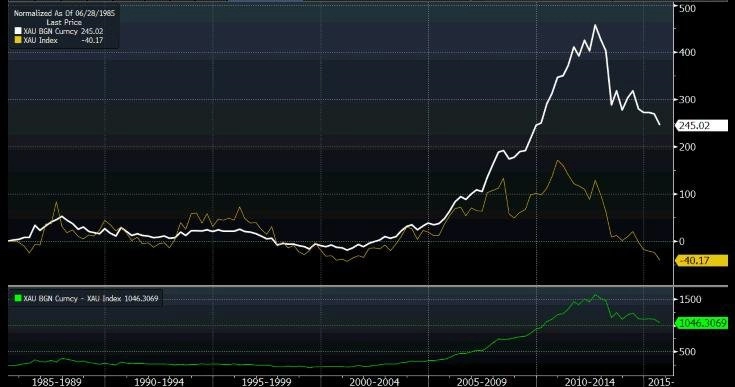
Task: Click 'XAU Index -40.17' legend entry
Action: [59, 40]
